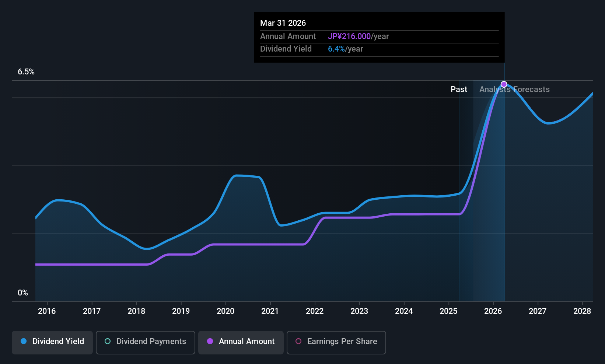
Task: Click the JP¥216.000/year annual amount value
Action: pos(358,36)
